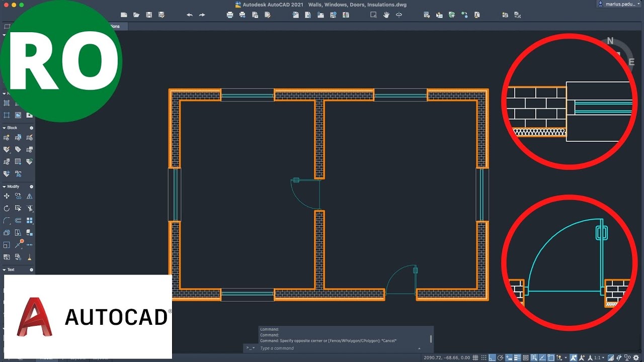This screenshot has height=362, width=644.
Task: Click the Open file folder icon
Action: [136, 15]
